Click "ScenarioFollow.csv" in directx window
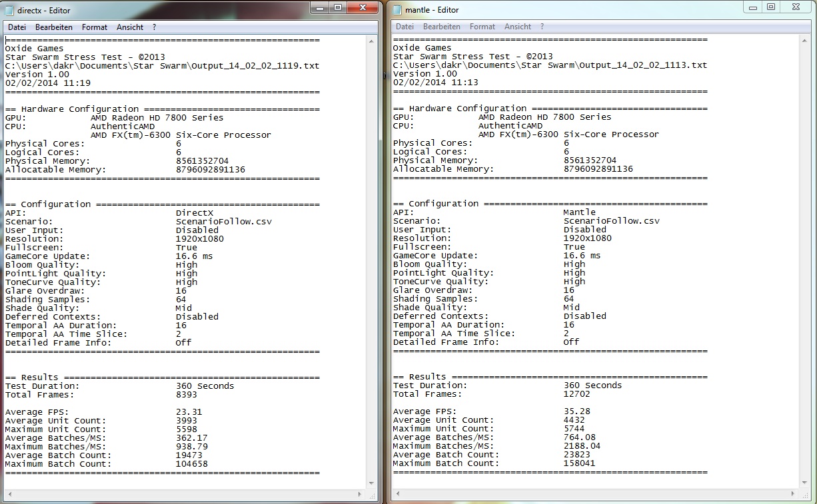Screen dimensions: 817x504 click(x=224, y=222)
